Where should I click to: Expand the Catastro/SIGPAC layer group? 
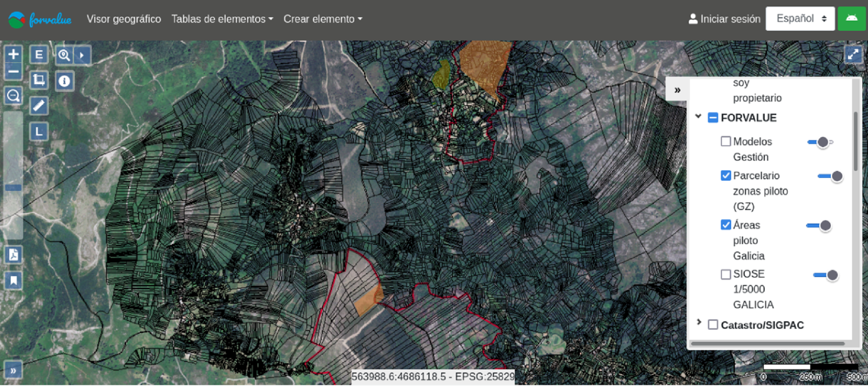tap(699, 323)
